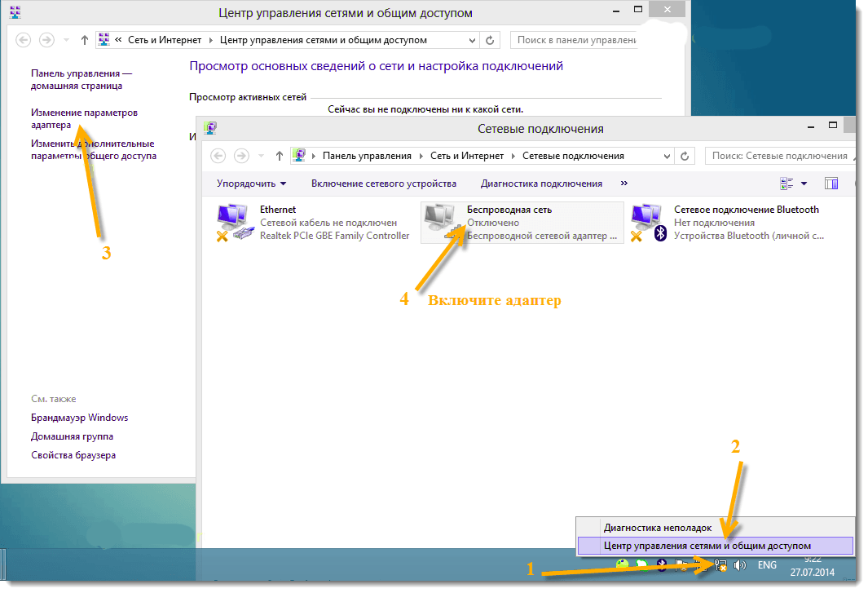Open Изменение параметров адаптера link

[x=84, y=118]
